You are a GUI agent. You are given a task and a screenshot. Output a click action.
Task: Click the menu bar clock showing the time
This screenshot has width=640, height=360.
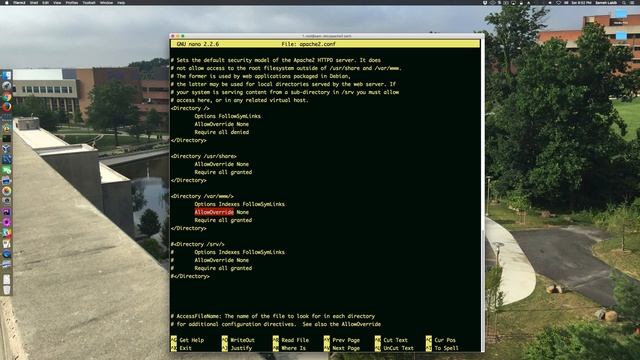582,2
